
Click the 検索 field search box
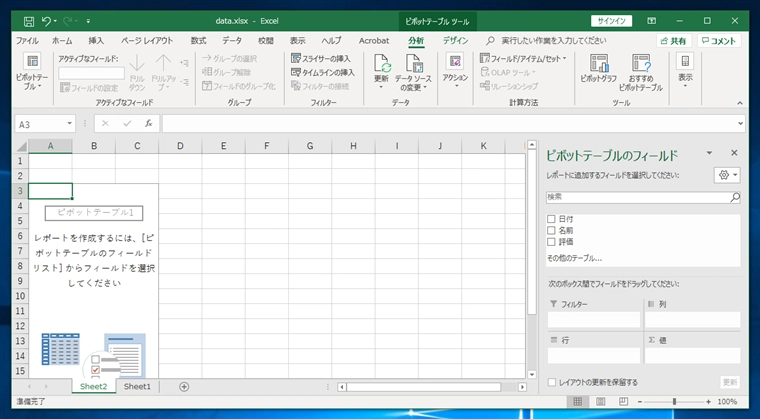click(x=637, y=197)
